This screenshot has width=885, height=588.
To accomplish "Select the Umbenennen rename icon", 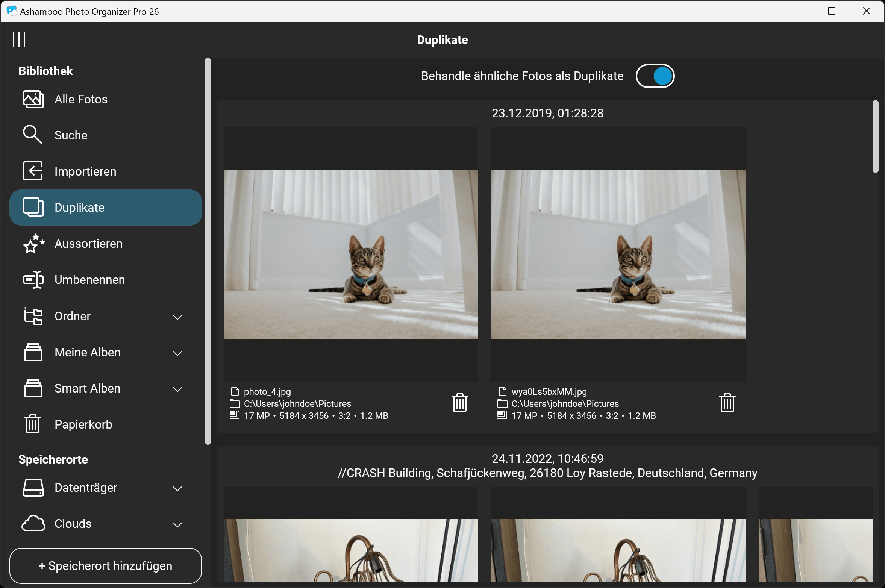I will tap(33, 279).
